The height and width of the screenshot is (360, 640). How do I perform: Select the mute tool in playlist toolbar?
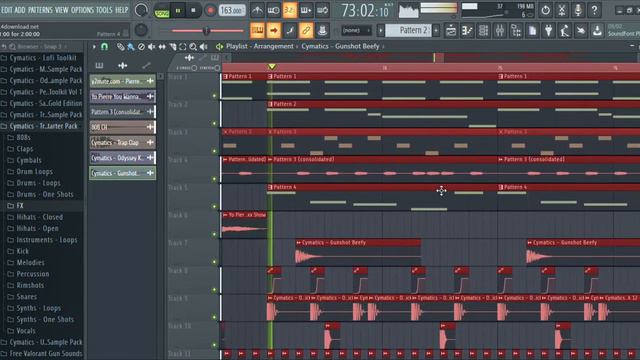[x=151, y=47]
